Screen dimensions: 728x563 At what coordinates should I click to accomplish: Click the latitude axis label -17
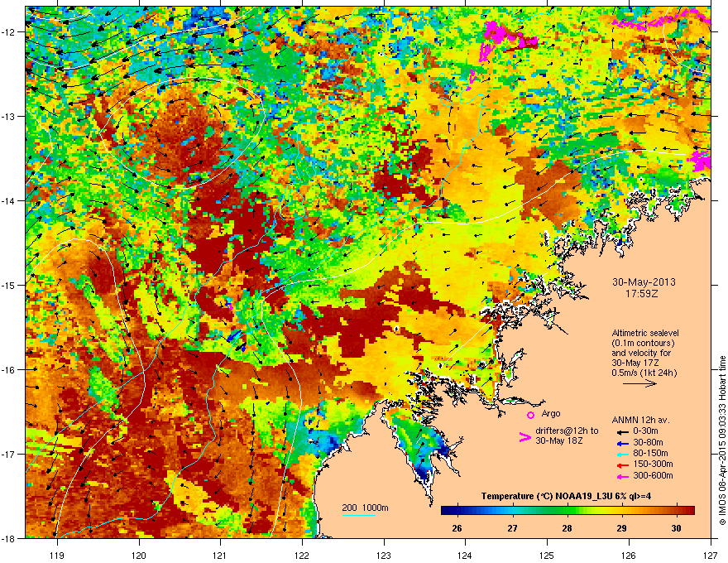tap(8, 455)
